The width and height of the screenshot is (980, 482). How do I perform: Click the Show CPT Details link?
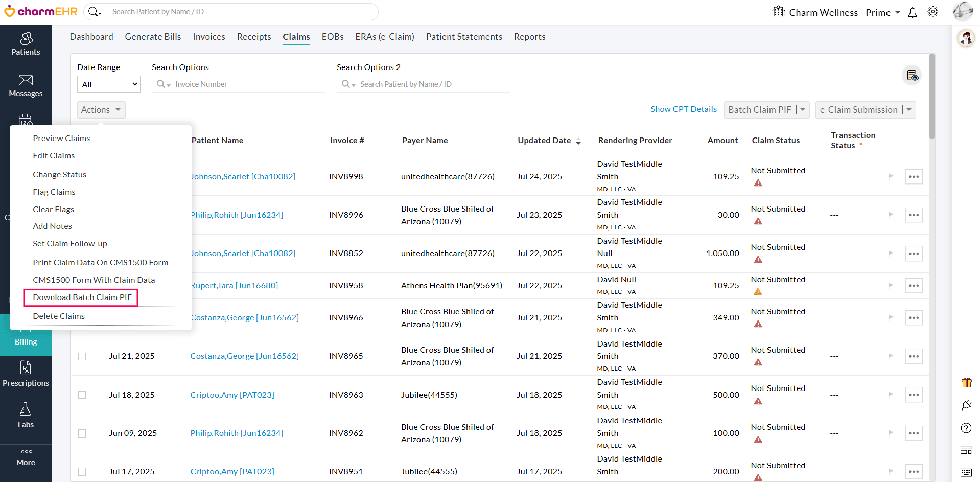[684, 109]
